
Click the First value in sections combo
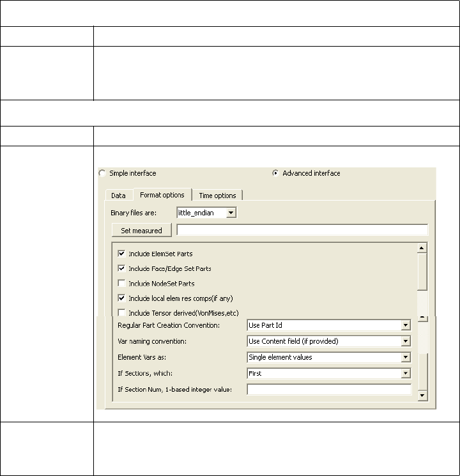255,373
